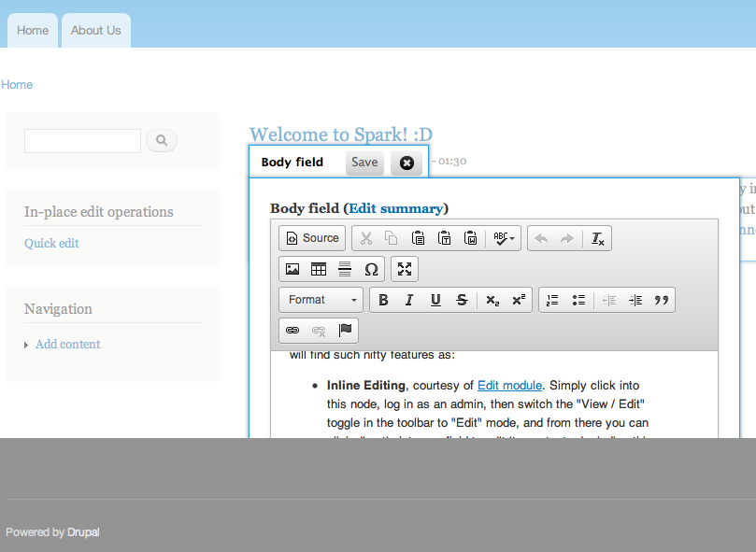Open the spell check ABC dropdown

[x=504, y=238]
